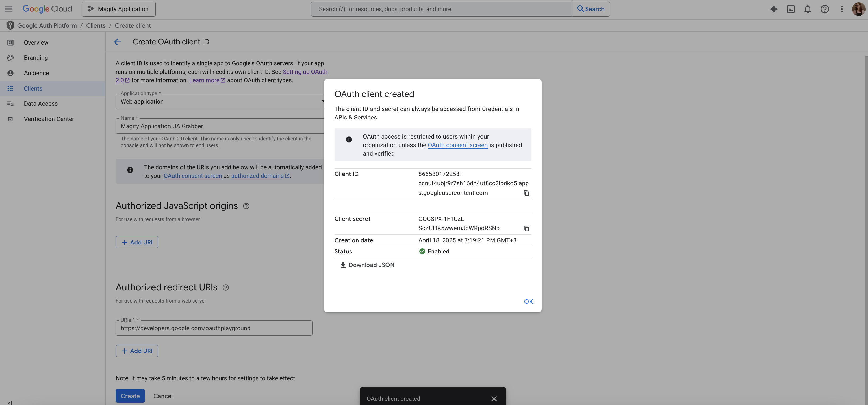This screenshot has height=405, width=868.
Task: Copy the Client ID to clipboard
Action: 526,193
